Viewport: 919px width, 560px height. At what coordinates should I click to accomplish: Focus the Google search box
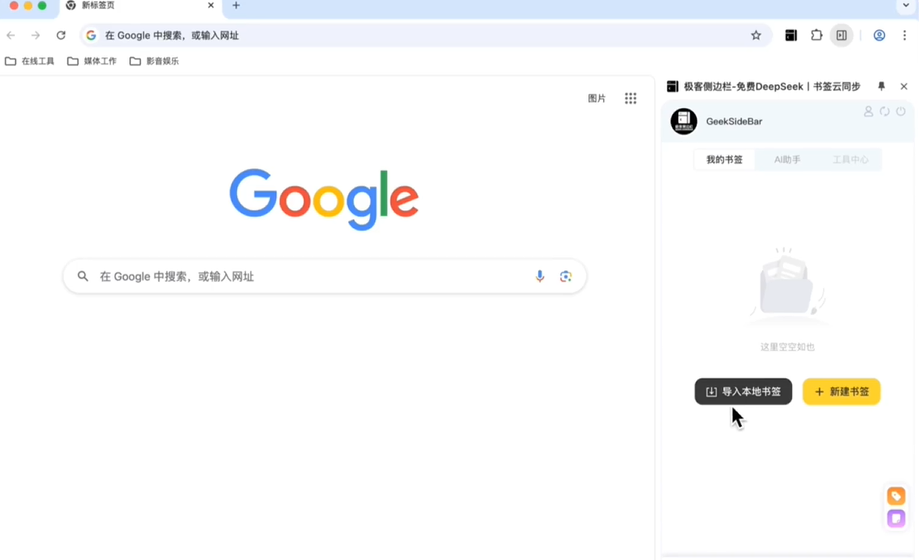[x=325, y=276]
